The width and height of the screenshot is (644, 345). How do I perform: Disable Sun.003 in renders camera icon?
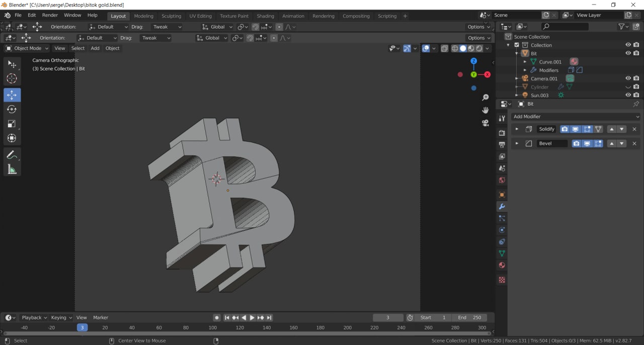[636, 95]
